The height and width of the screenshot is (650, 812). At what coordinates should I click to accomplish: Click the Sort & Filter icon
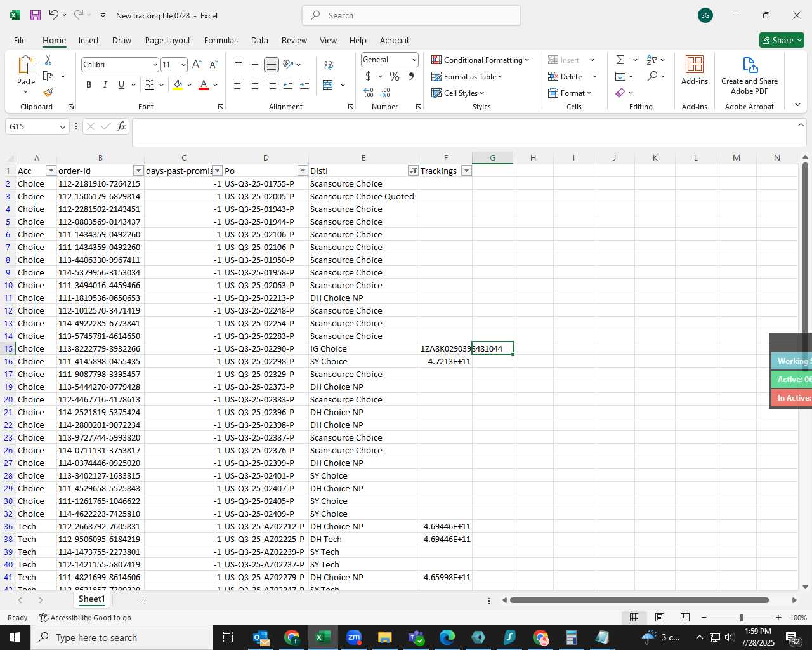652,60
